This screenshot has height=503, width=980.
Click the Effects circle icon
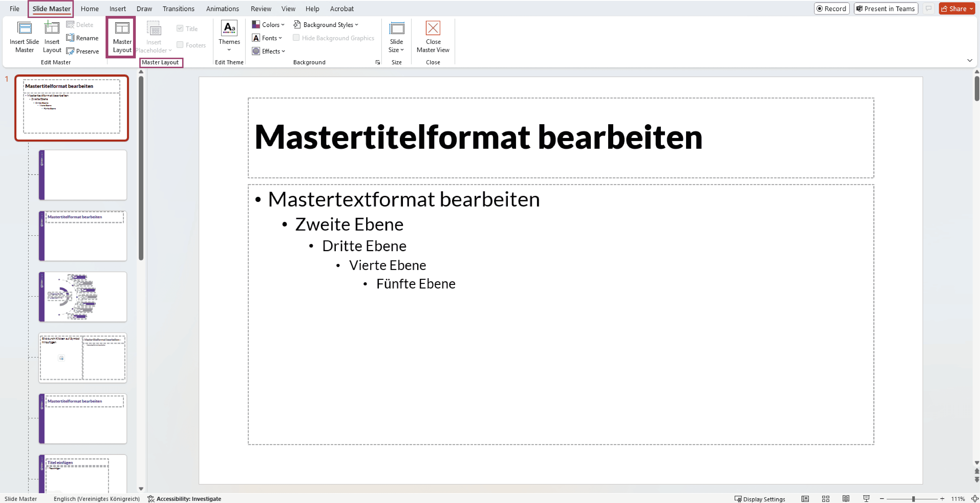tap(256, 51)
